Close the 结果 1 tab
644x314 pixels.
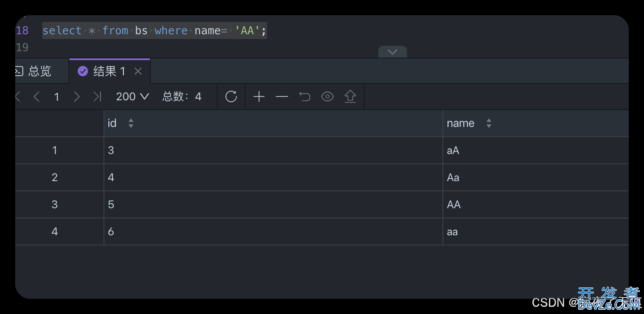[138, 72]
